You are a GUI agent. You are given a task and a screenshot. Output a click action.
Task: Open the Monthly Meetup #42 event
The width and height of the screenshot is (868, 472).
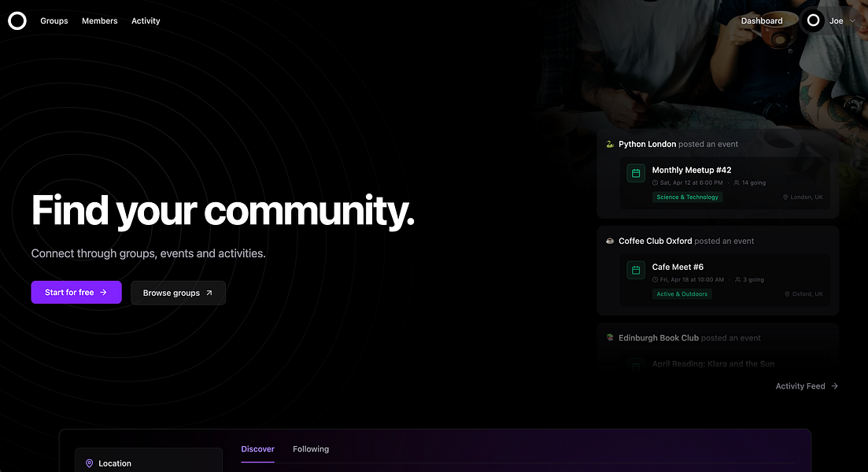[x=692, y=170]
